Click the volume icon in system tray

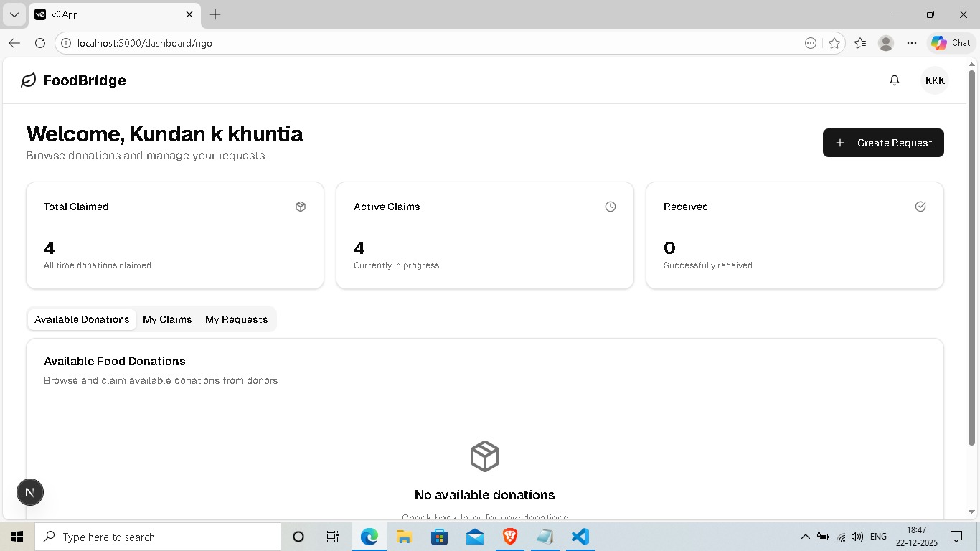(857, 537)
